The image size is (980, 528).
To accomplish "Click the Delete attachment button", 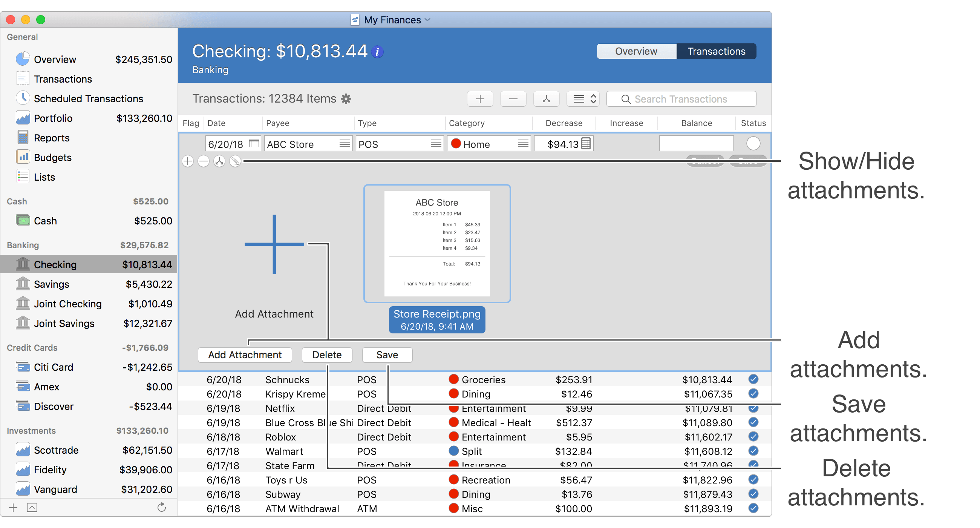I will [x=327, y=355].
